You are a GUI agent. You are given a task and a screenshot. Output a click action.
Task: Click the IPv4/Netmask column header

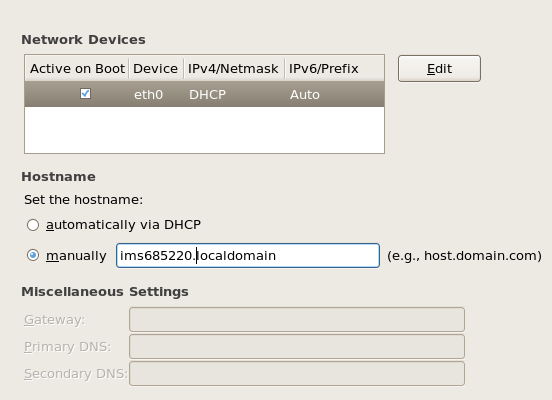point(234,68)
